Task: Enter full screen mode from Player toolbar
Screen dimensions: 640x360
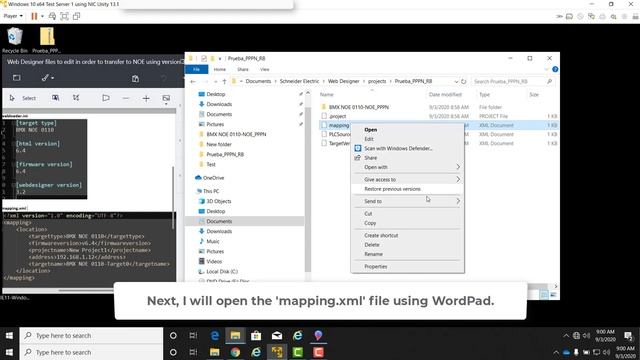Action: 64,16
